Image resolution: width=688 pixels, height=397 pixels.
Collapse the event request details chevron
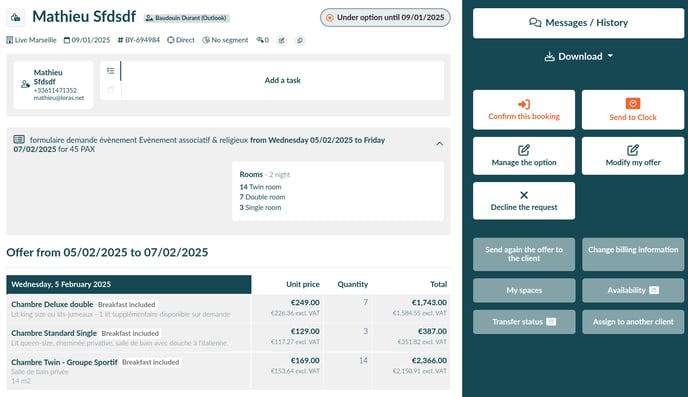pos(440,143)
